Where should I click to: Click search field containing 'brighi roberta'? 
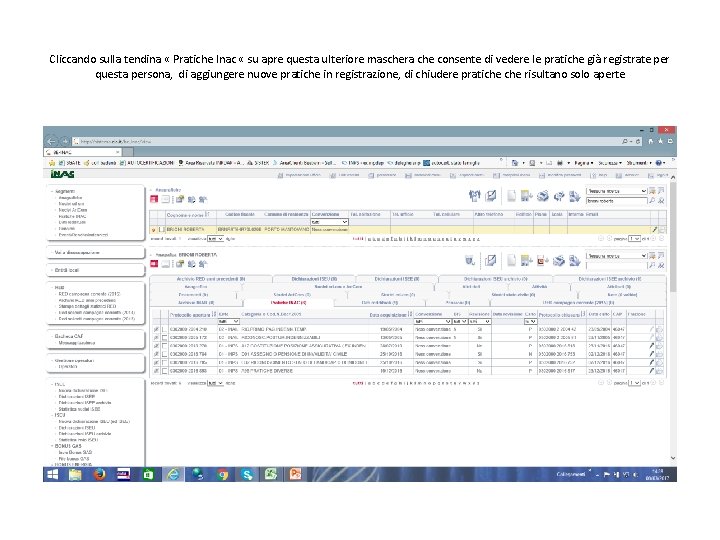[616, 201]
